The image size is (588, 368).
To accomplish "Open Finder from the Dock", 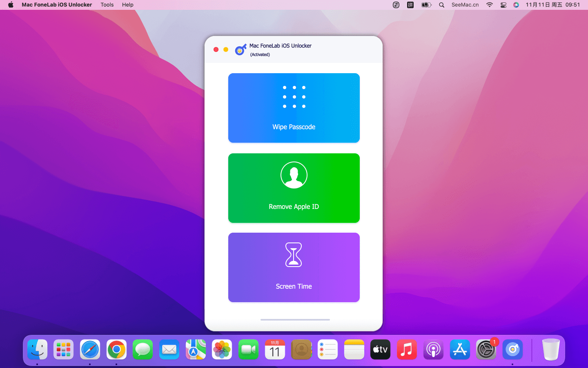I will pyautogui.click(x=38, y=350).
